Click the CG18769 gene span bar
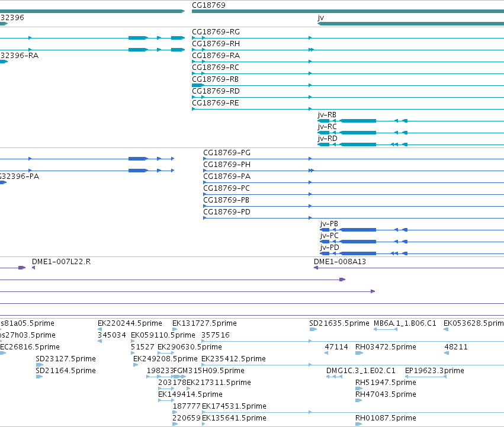The width and height of the screenshot is (504, 427). click(348, 12)
